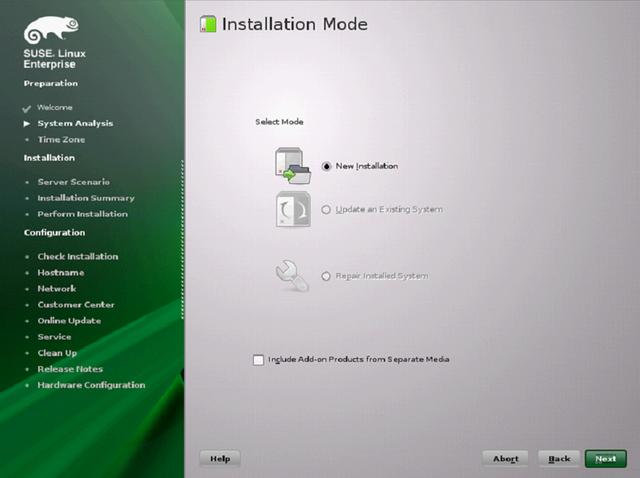
Task: Click the Preparation section heading
Action: point(51,83)
